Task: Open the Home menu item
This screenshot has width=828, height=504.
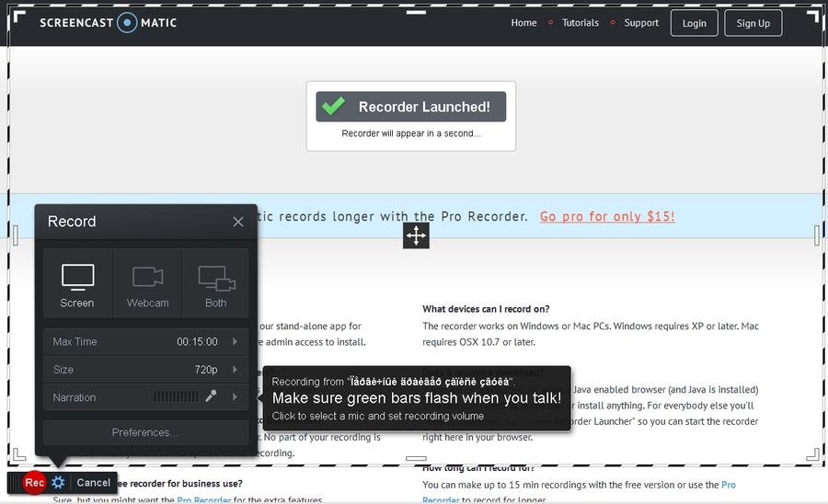Action: (523, 23)
